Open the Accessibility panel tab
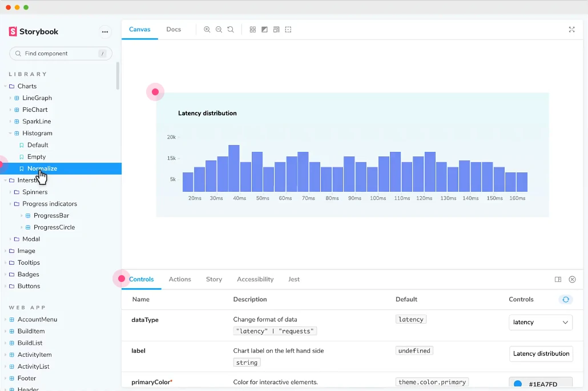588x391 pixels. 255,279
